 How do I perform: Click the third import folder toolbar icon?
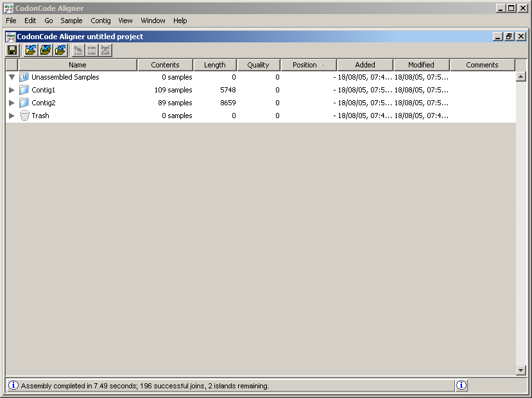point(61,51)
